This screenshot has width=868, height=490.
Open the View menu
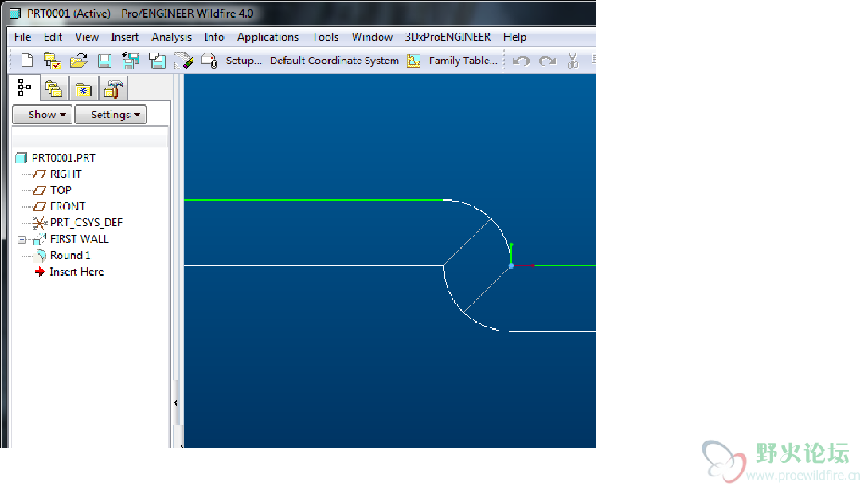click(x=87, y=37)
